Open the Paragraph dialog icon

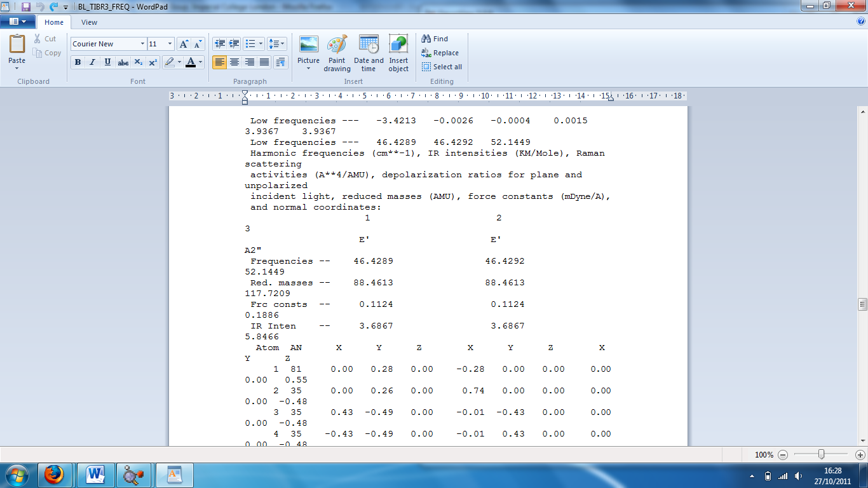coord(280,62)
